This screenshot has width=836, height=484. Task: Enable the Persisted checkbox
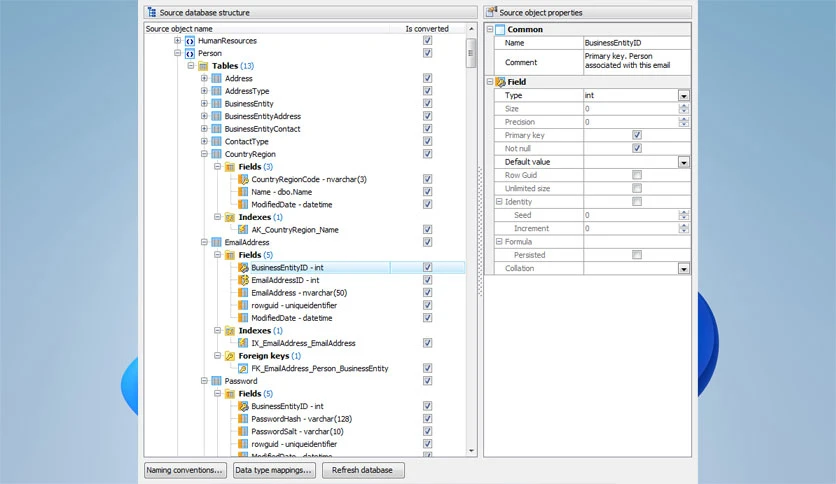(x=637, y=255)
